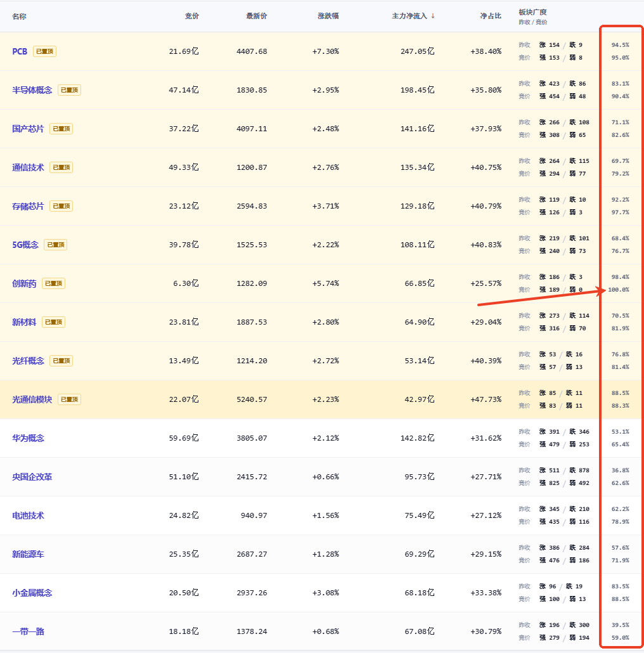
Task: Open the 华为概念 sector link
Action: (28, 438)
